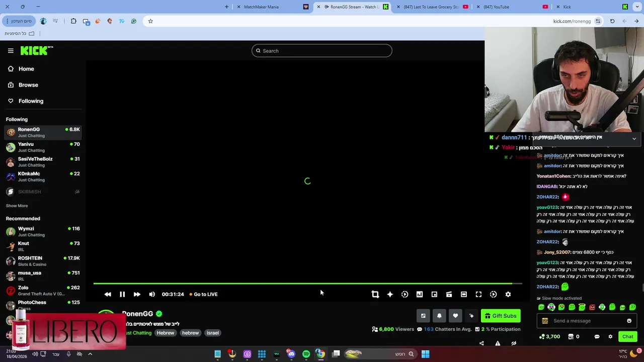Switch to Last To Leave Grocery tab

pyautogui.click(x=433, y=7)
